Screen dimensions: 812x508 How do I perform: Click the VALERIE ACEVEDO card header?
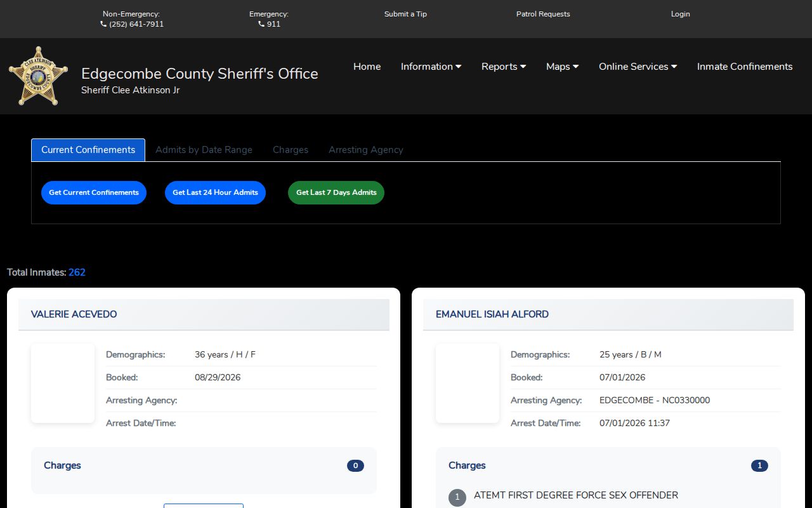pyautogui.click(x=204, y=314)
